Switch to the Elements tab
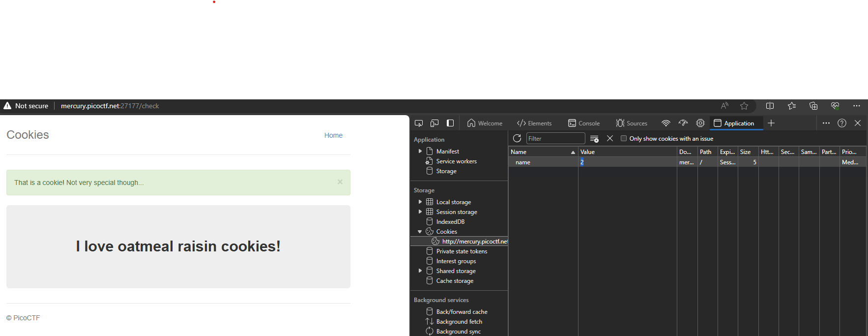The image size is (868, 336). click(534, 123)
